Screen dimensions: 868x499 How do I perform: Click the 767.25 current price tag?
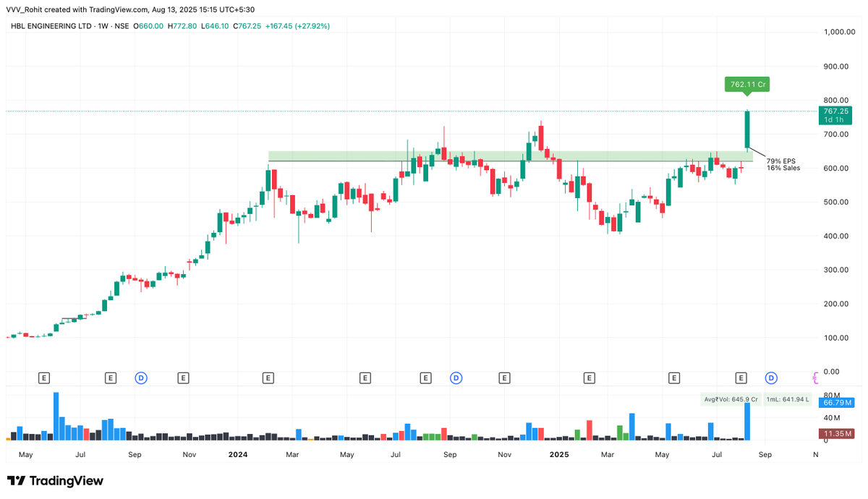pos(835,111)
